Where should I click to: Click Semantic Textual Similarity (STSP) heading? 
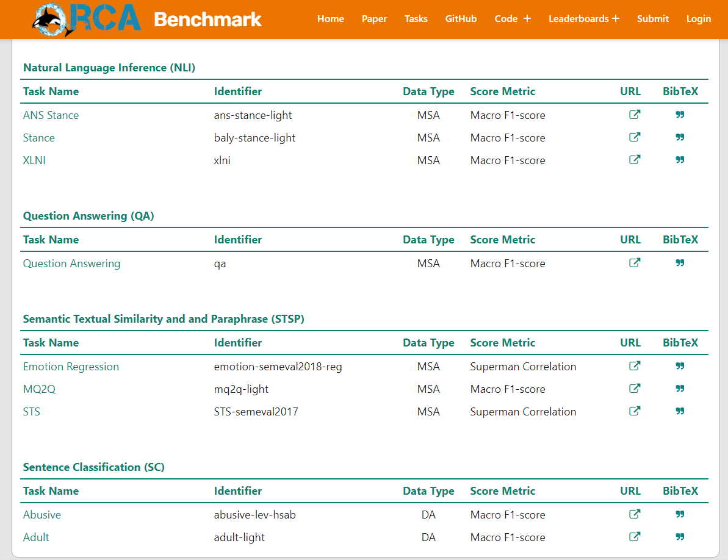(164, 319)
